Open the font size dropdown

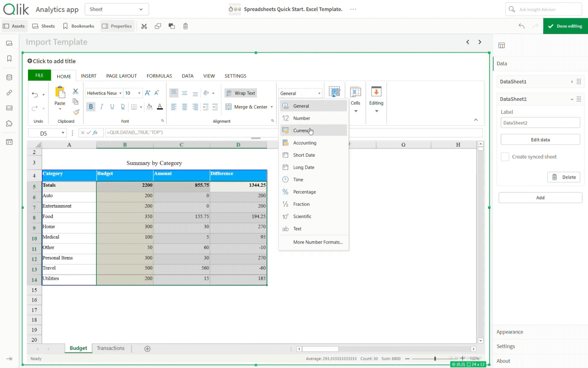pyautogui.click(x=139, y=93)
